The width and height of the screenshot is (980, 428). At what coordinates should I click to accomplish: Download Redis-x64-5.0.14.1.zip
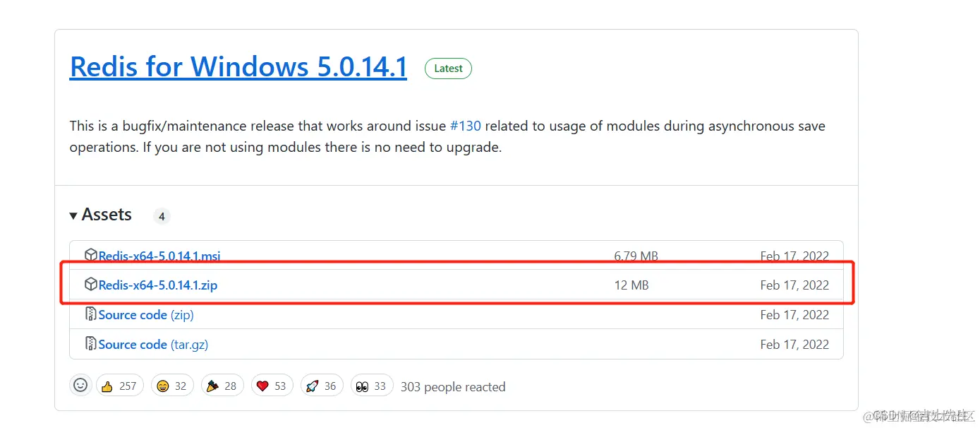(158, 285)
